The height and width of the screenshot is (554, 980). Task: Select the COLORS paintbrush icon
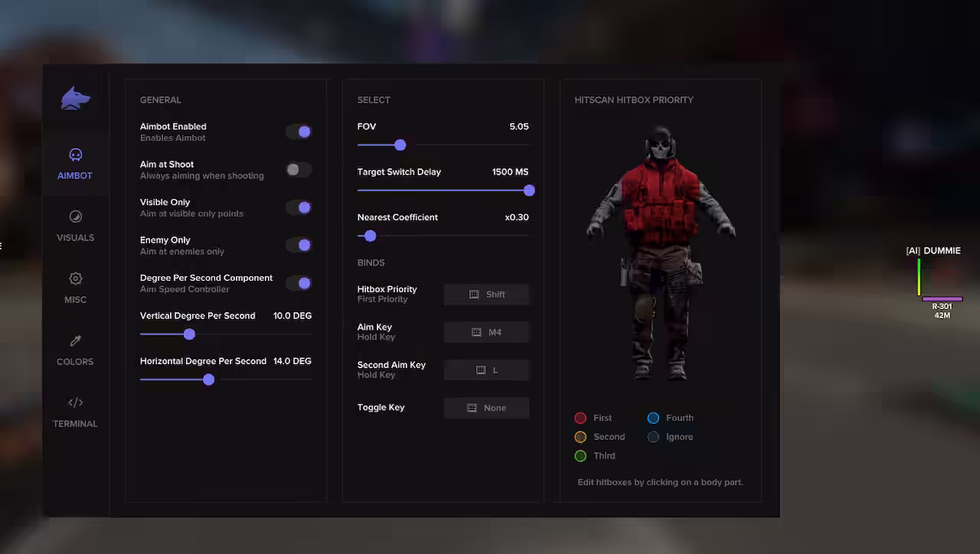pyautogui.click(x=74, y=340)
